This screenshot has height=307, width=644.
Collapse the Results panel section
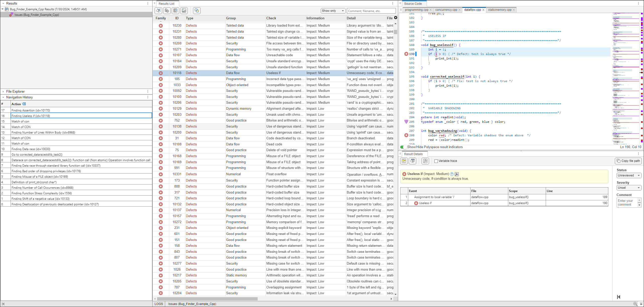point(3,3)
